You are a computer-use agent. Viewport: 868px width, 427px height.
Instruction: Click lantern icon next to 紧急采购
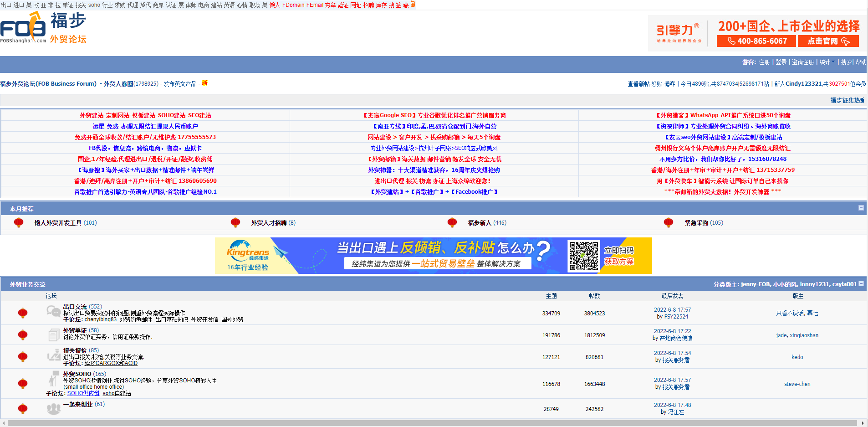tap(669, 222)
